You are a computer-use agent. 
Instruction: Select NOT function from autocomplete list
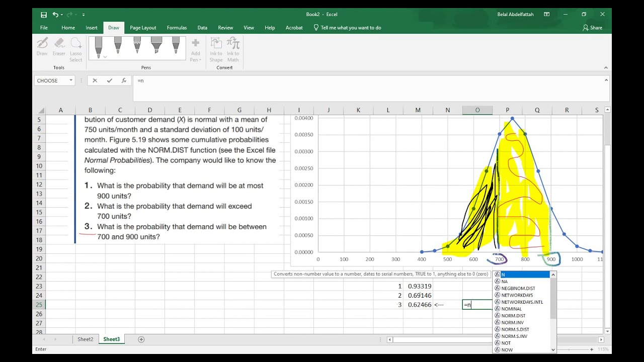pos(522,343)
